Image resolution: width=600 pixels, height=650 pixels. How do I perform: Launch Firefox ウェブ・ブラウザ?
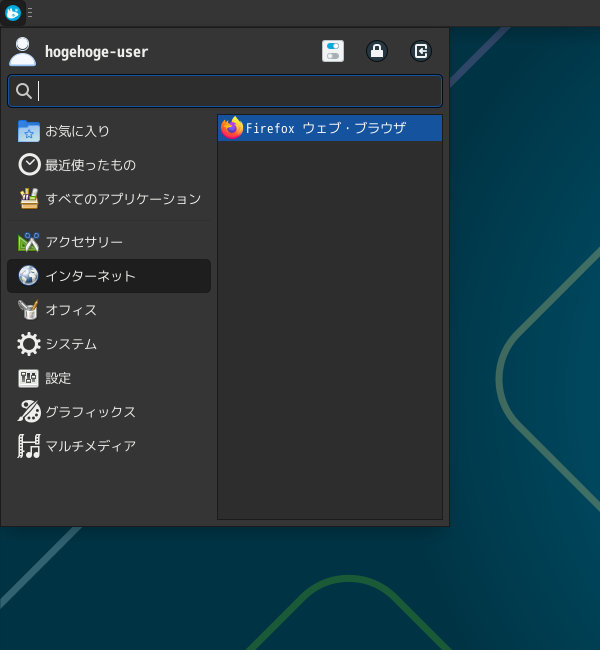[x=329, y=128]
